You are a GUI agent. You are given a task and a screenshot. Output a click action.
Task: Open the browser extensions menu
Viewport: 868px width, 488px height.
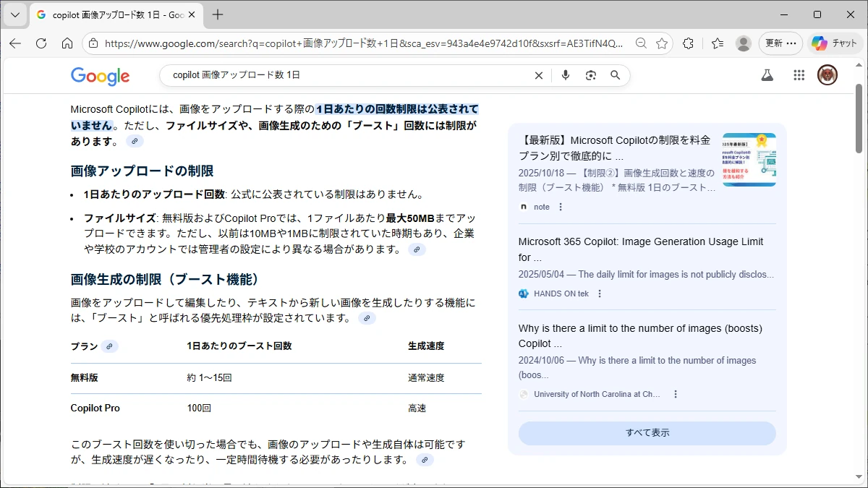tap(688, 43)
